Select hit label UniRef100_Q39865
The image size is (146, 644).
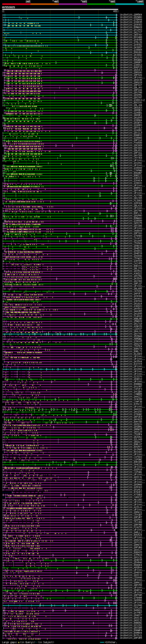131,50
